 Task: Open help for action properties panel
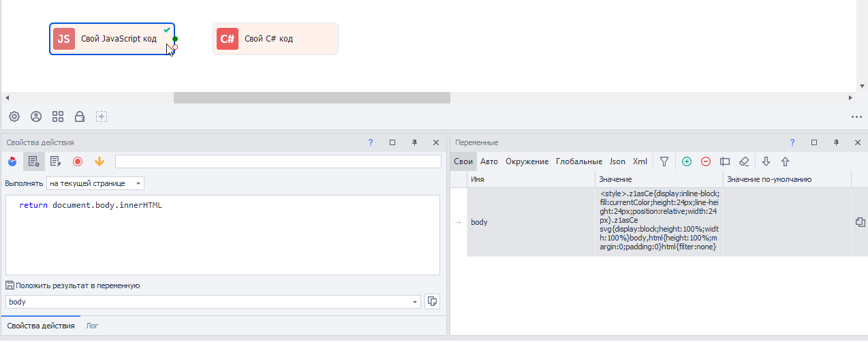(x=371, y=142)
